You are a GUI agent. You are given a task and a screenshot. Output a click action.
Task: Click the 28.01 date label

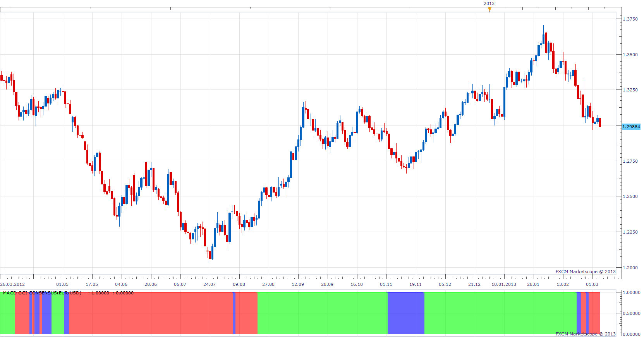tap(533, 284)
